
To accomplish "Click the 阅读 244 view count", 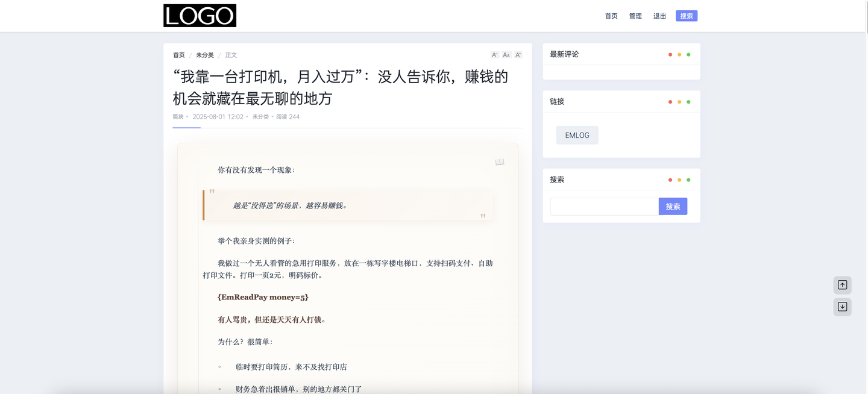I will tap(288, 117).
